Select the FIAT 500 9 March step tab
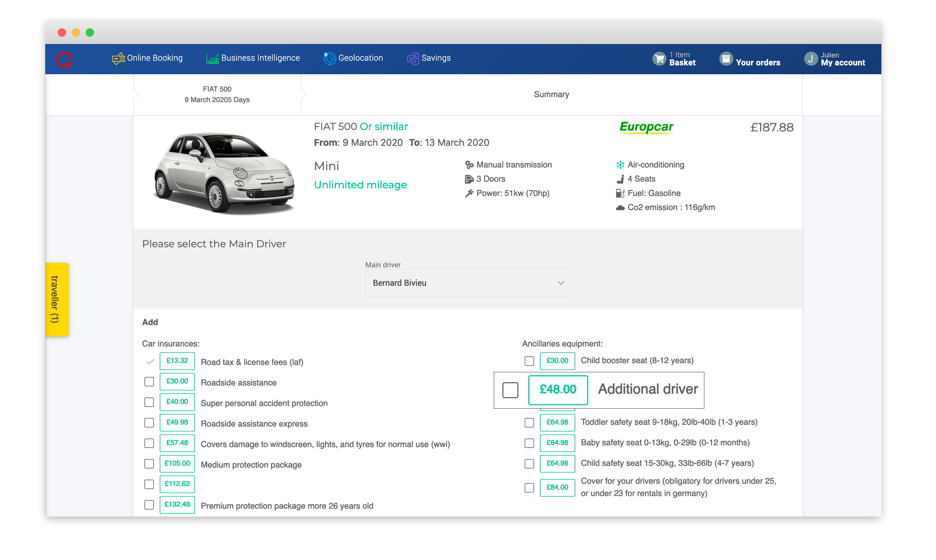Viewport: 936px width, 560px height. click(x=217, y=94)
